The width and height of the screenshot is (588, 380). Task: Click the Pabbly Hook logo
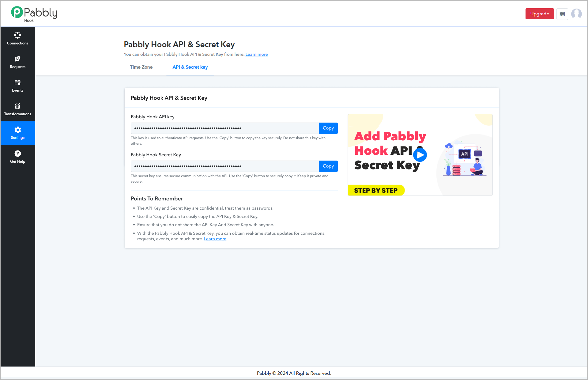pos(34,14)
